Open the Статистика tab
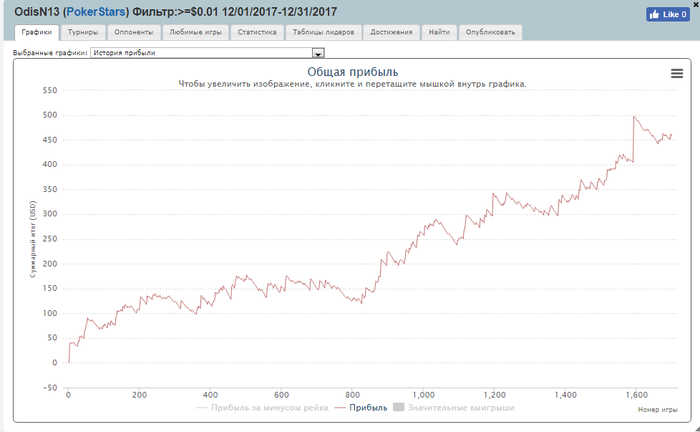 click(257, 32)
